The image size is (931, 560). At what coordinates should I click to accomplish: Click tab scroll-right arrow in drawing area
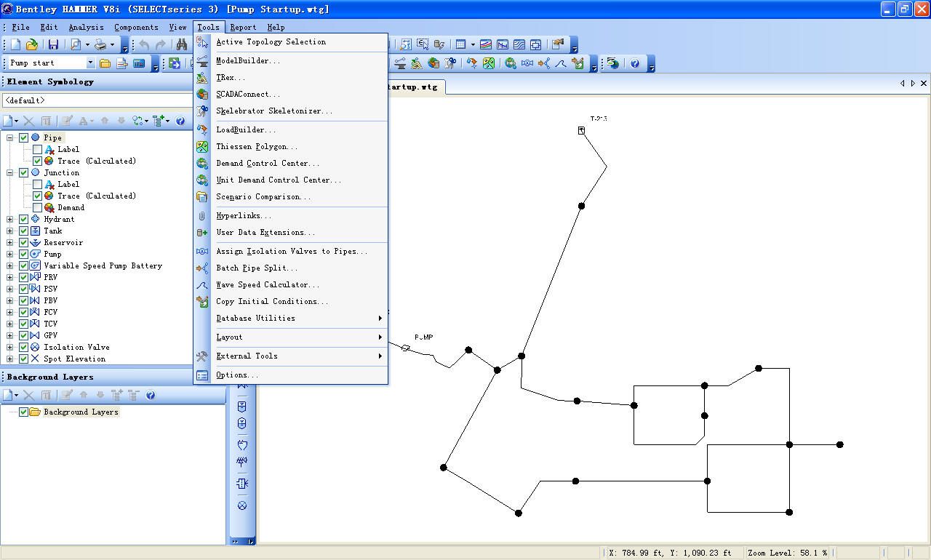[x=914, y=84]
